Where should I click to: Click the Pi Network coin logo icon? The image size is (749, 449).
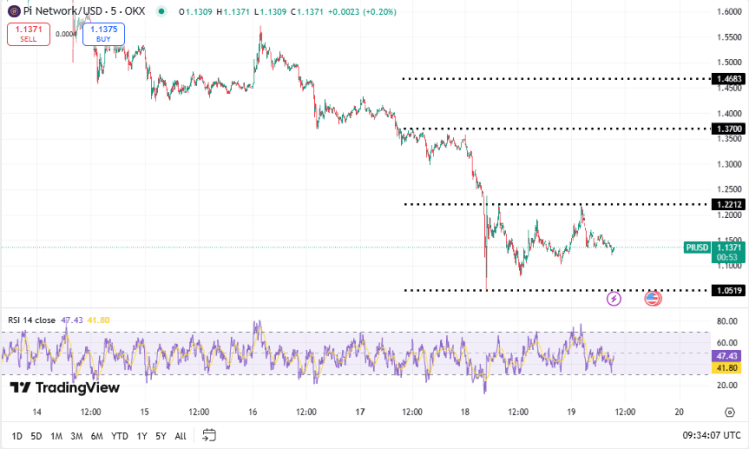(x=13, y=11)
